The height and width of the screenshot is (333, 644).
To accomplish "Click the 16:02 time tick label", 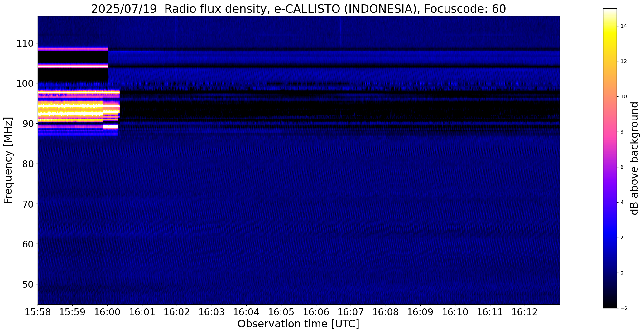I will pyautogui.click(x=177, y=312).
